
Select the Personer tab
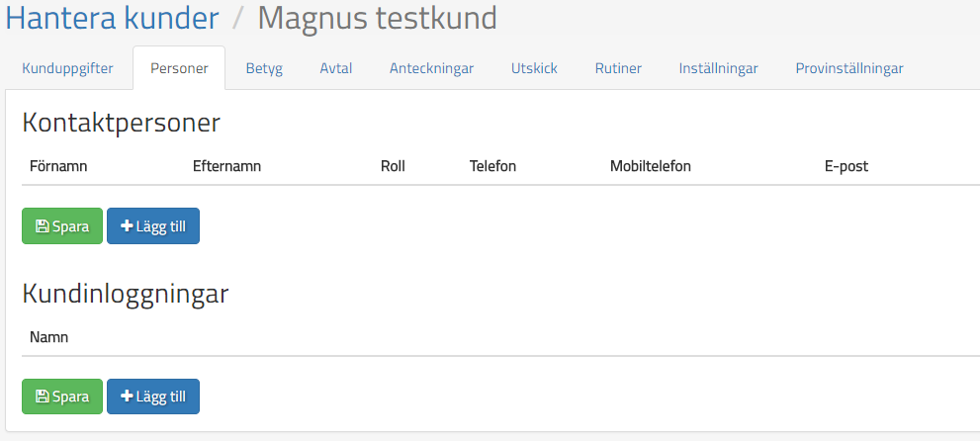pyautogui.click(x=179, y=68)
